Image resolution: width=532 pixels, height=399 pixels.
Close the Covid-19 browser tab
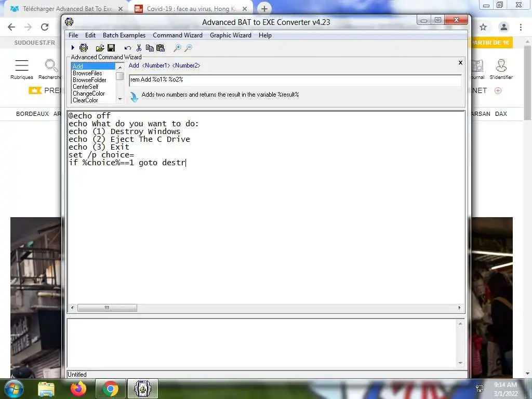(x=245, y=9)
